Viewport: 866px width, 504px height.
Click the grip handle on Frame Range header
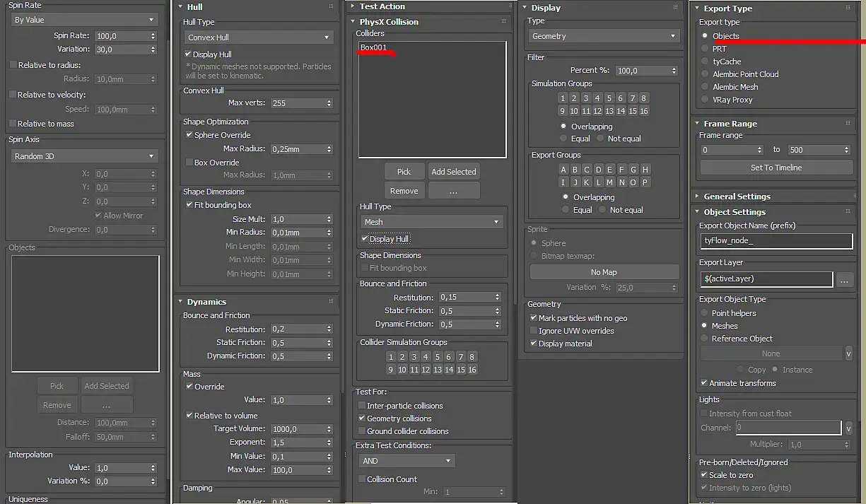pos(848,123)
